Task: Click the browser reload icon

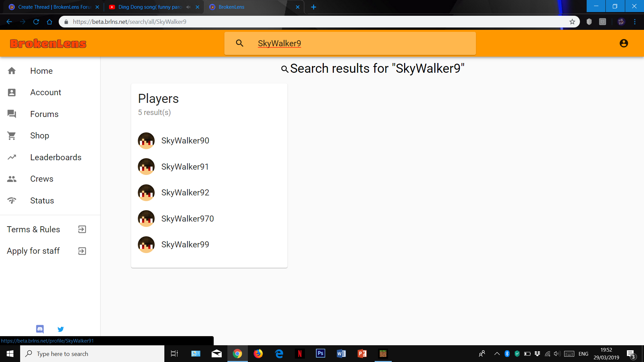Action: 36,22
